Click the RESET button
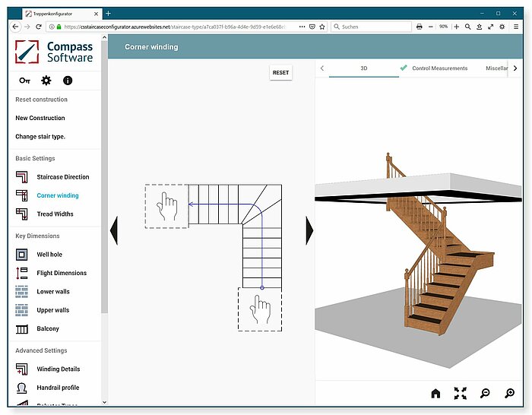The height and width of the screenshot is (415, 532). coord(280,73)
